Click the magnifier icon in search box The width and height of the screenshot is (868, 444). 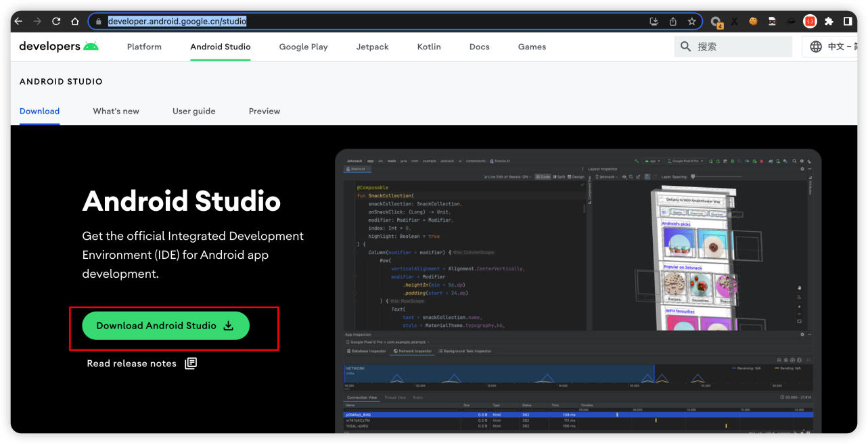coord(685,47)
